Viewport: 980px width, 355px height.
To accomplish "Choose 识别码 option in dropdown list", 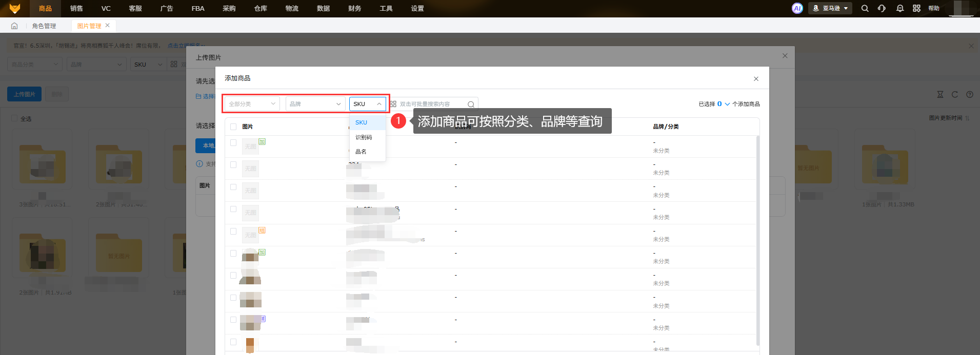I will click(367, 137).
